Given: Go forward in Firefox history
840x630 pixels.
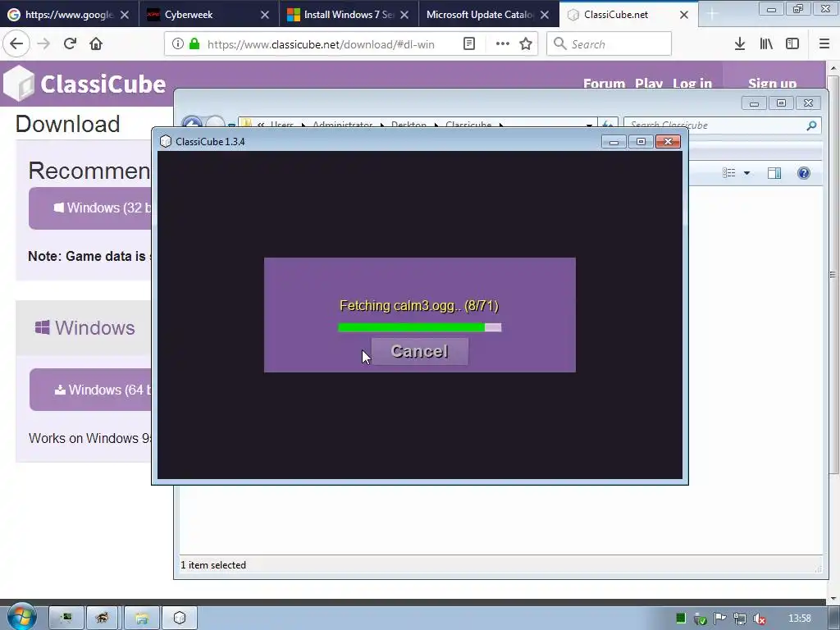Looking at the screenshot, I should tap(43, 44).
